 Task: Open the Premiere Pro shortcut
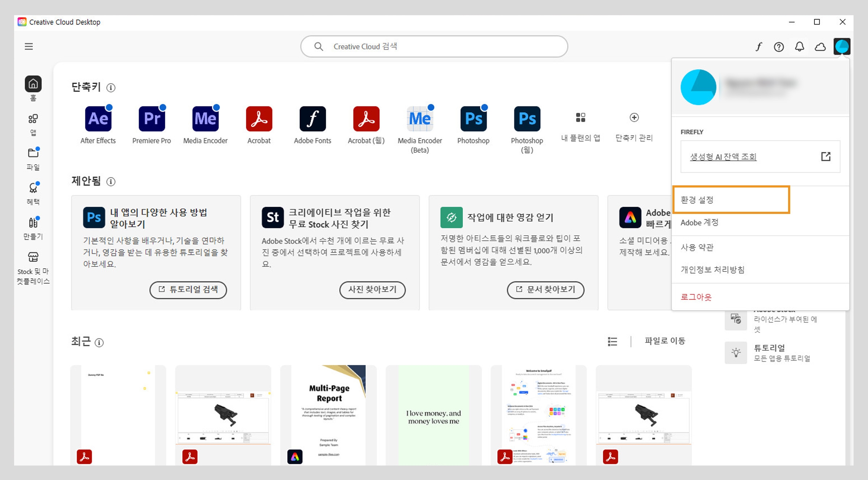click(151, 118)
